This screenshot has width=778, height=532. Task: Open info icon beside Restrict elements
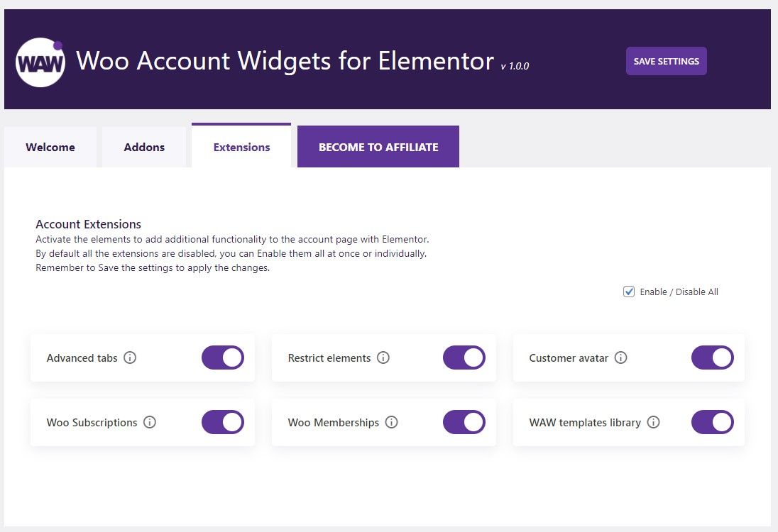coord(383,358)
